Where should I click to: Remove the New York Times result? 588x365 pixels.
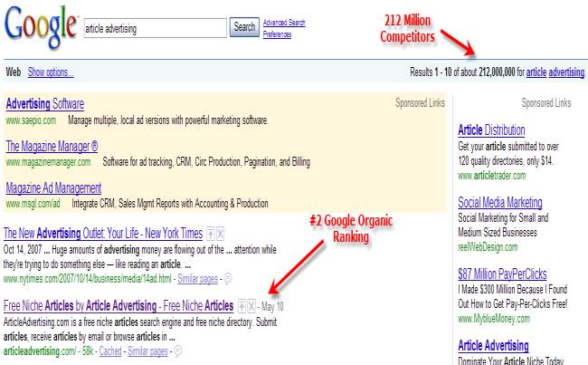coord(221,234)
